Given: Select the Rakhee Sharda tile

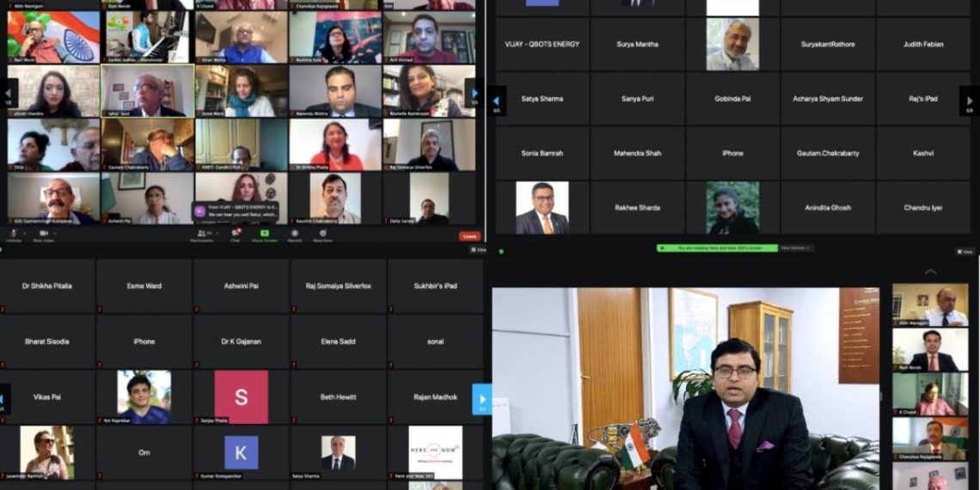Looking at the screenshot, I should 637,207.
